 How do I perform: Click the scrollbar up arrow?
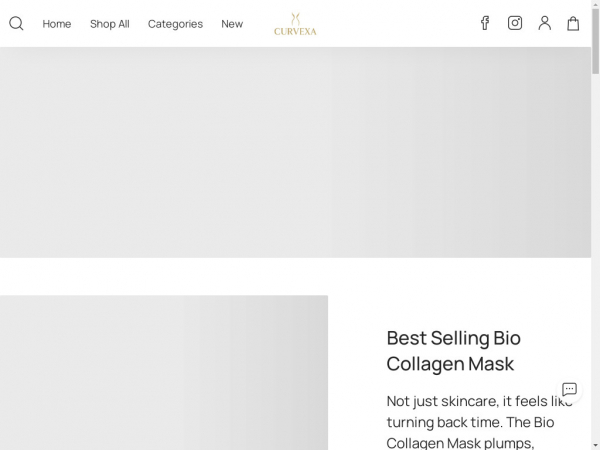tap(595, 6)
